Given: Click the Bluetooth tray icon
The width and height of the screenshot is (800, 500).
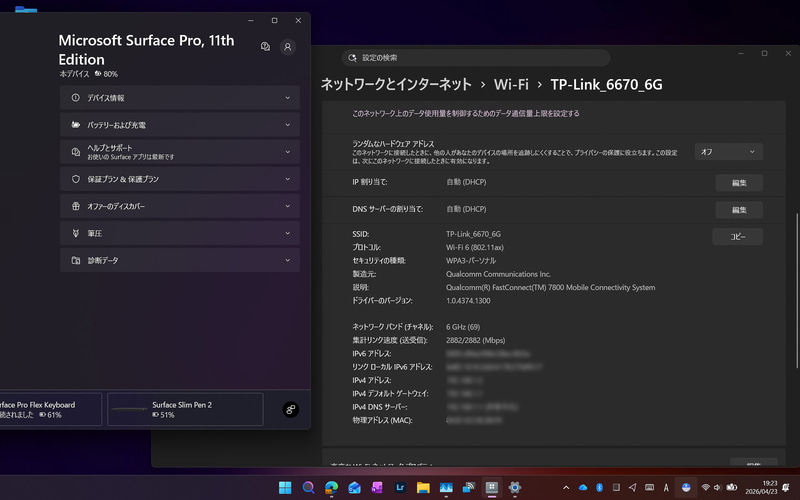Looking at the screenshot, I should tap(599, 488).
